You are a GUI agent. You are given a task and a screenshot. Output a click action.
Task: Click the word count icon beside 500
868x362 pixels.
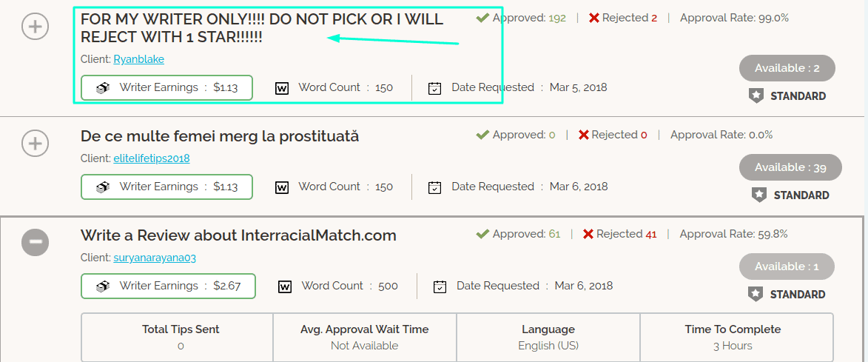[285, 286]
